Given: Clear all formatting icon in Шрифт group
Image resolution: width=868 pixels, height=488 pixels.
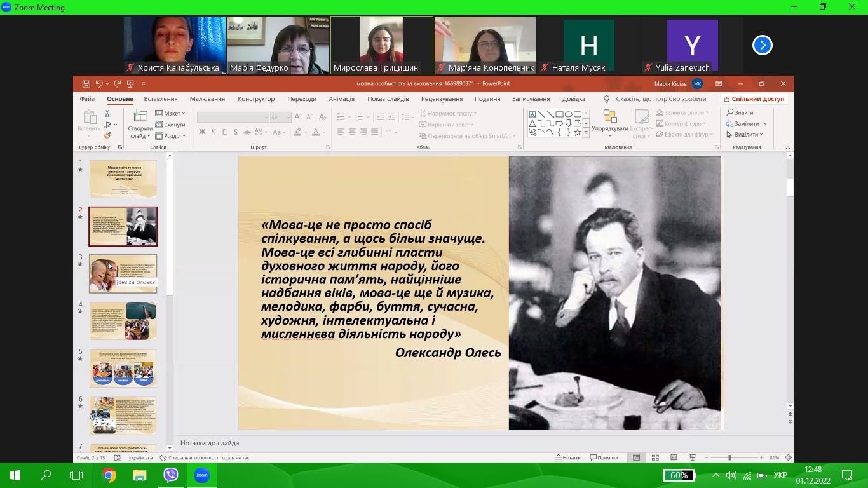Looking at the screenshot, I should (322, 117).
